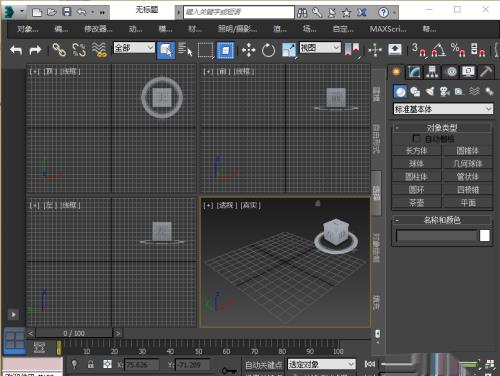Toggle the Percent Snap icon
This screenshot has height=376, width=500.
coord(458,50)
